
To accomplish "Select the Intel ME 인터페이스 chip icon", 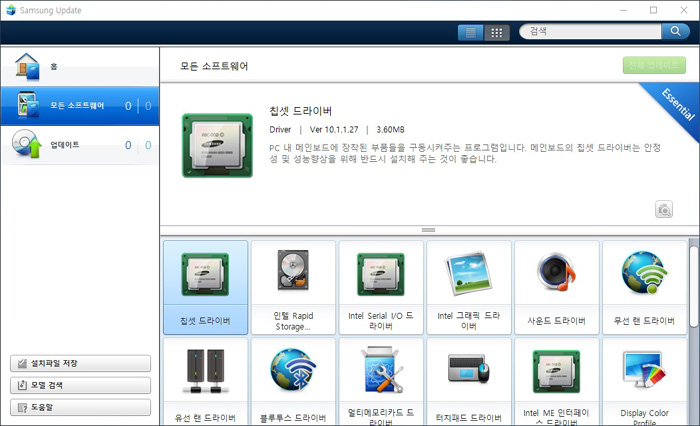I will (x=556, y=372).
